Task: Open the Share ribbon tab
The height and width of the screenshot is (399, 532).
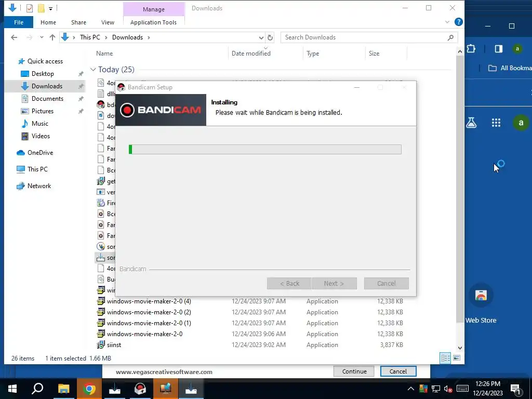Action: pos(78,22)
